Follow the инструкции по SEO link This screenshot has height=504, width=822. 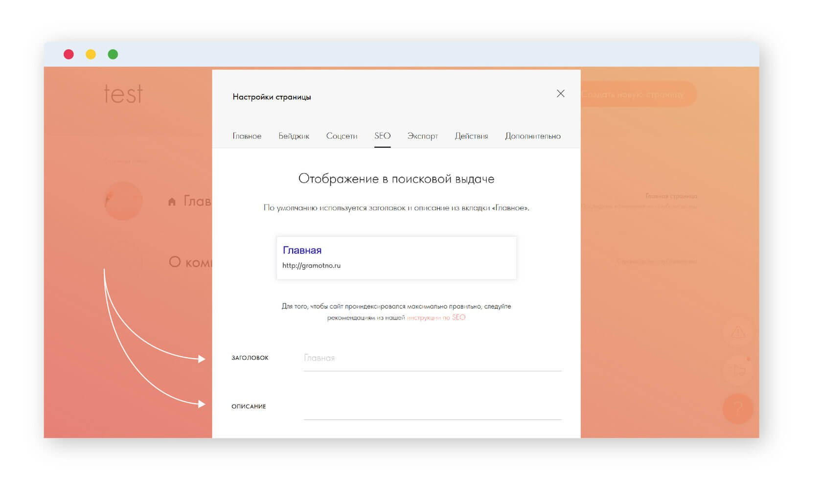coord(436,318)
